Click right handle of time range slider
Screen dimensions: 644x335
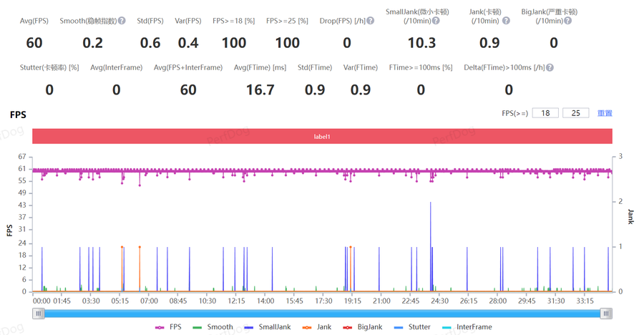[x=606, y=314]
